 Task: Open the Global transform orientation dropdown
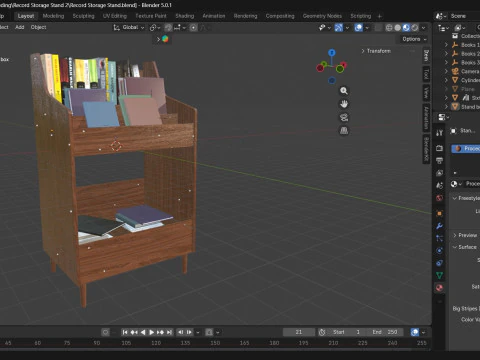click(129, 28)
